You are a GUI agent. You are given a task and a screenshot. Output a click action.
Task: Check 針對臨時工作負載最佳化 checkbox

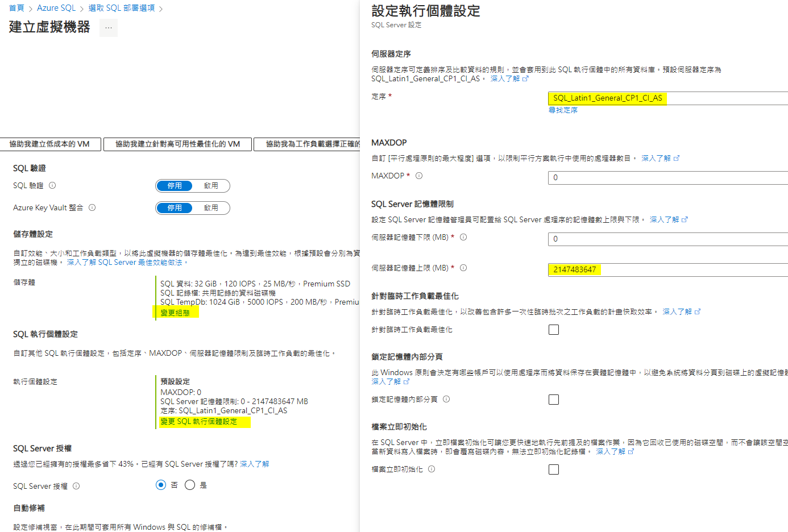554,330
